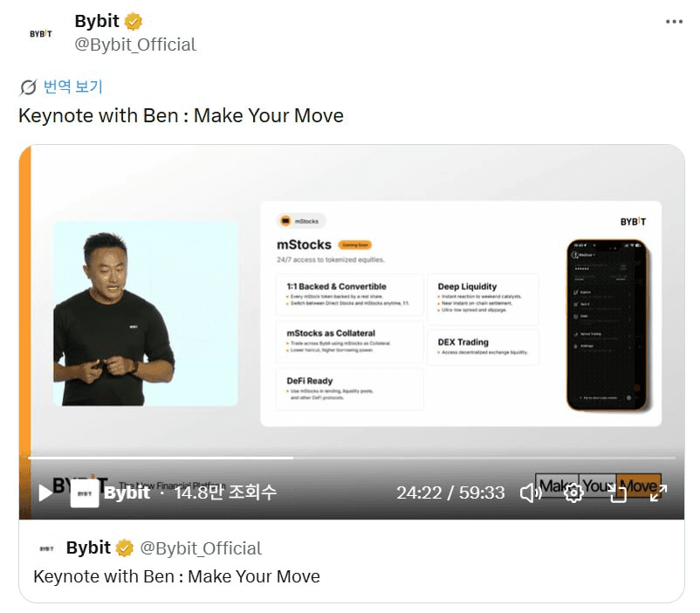Click the Bybit channel name in the video bar

pyautogui.click(x=127, y=492)
